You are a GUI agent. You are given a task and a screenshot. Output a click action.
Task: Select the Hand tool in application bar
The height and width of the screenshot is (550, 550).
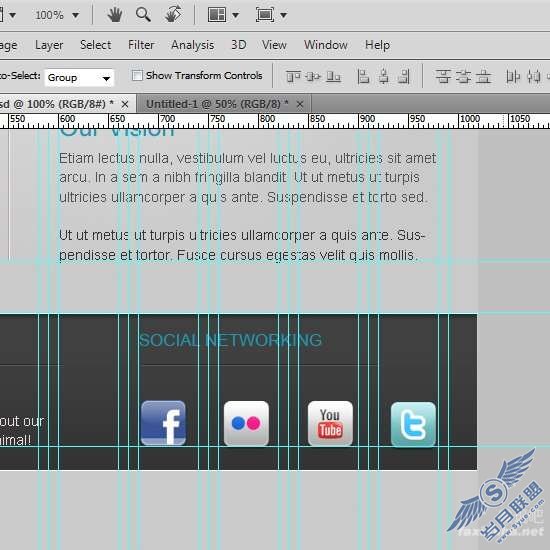click(115, 15)
